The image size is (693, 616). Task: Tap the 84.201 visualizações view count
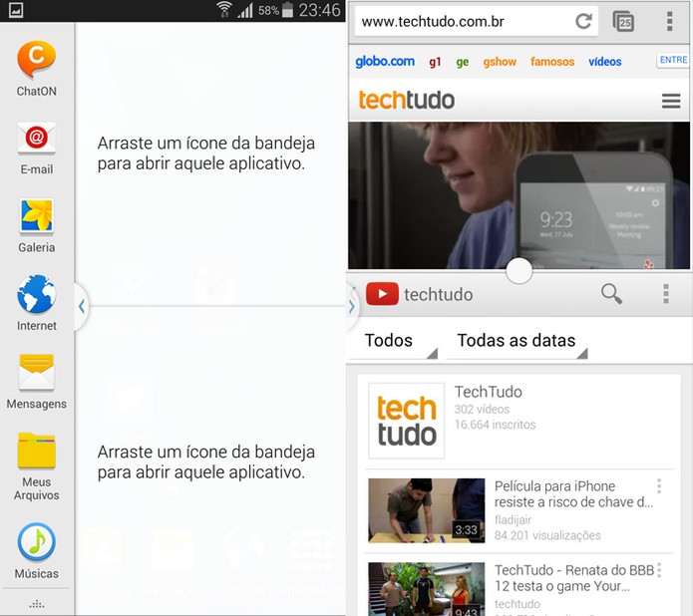[x=547, y=535]
